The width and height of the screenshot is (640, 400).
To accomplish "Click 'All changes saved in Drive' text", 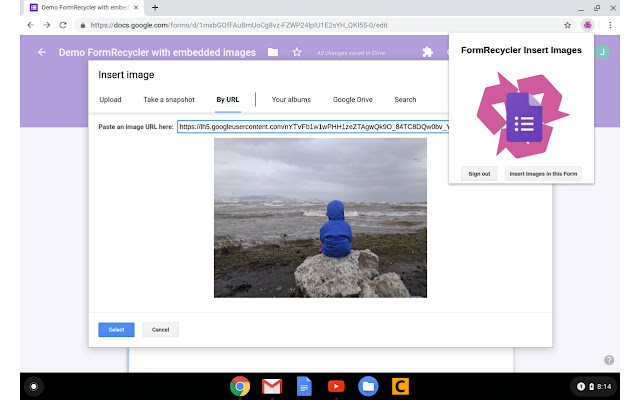I will tap(351, 53).
